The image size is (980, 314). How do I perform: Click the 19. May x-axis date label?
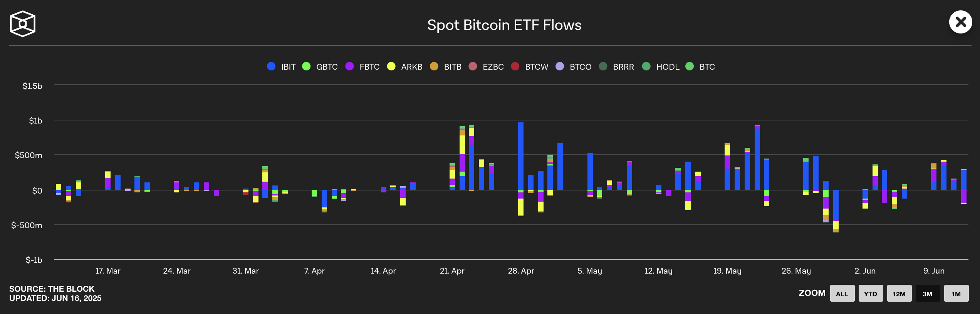point(727,271)
